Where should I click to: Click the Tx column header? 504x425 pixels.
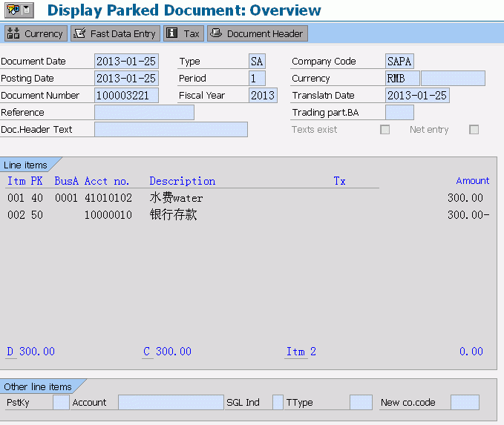pos(339,181)
